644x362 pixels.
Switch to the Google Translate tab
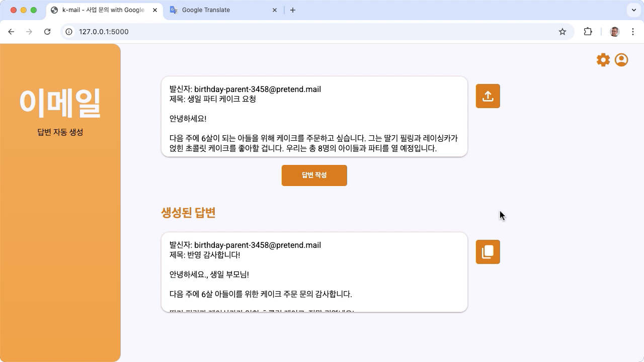[x=221, y=10]
